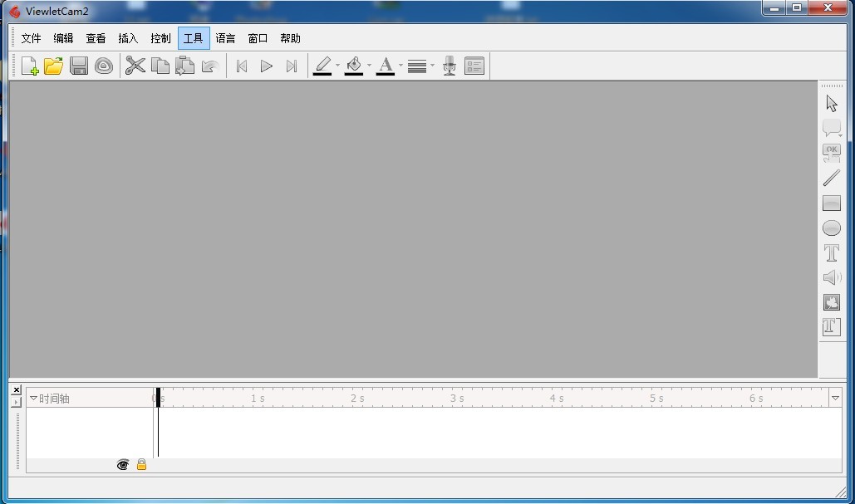
Task: Click the 3 s mark on timeline ruler
Action: pos(457,399)
